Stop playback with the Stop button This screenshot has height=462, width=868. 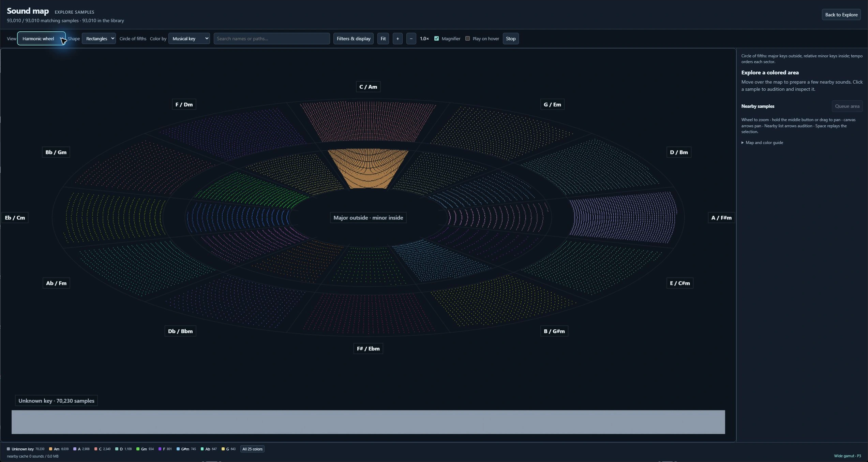[x=510, y=39]
